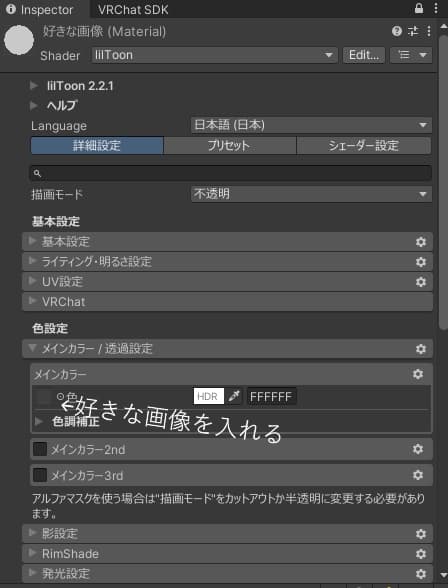Open gear menu for メインカラー / 透過設定
This screenshot has width=448, height=588.
421,349
